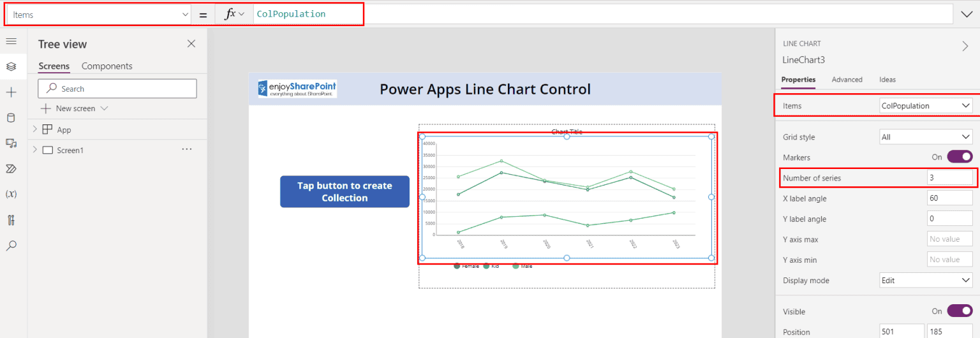Open the Items ColPopulation dropdown
Screen dimensions: 980x338
[925, 106]
